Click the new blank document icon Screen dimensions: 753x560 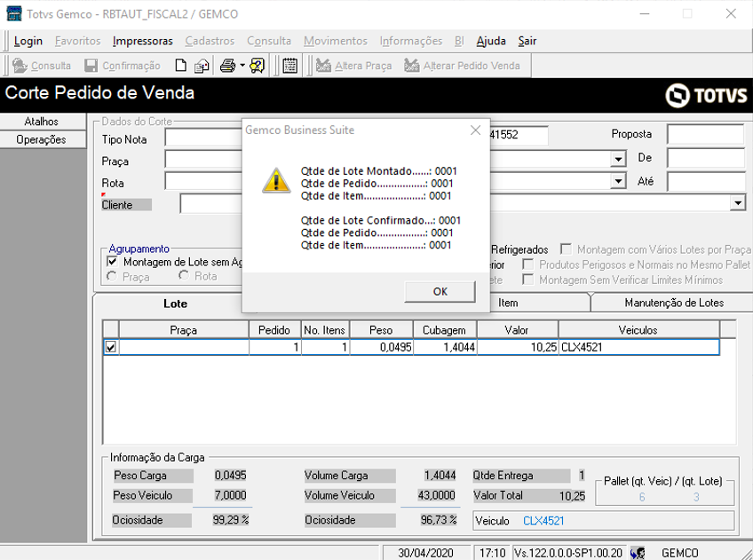point(180,66)
